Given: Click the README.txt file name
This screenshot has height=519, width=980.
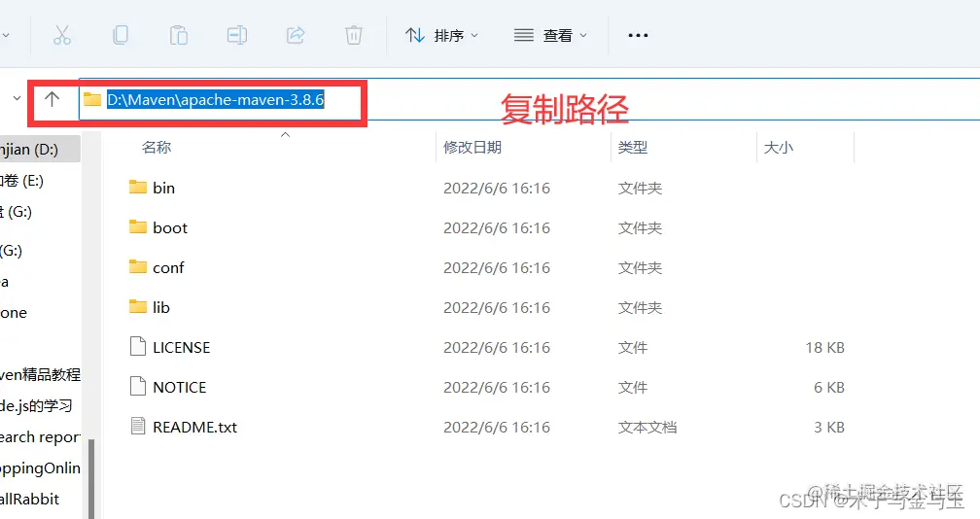Looking at the screenshot, I should [195, 428].
